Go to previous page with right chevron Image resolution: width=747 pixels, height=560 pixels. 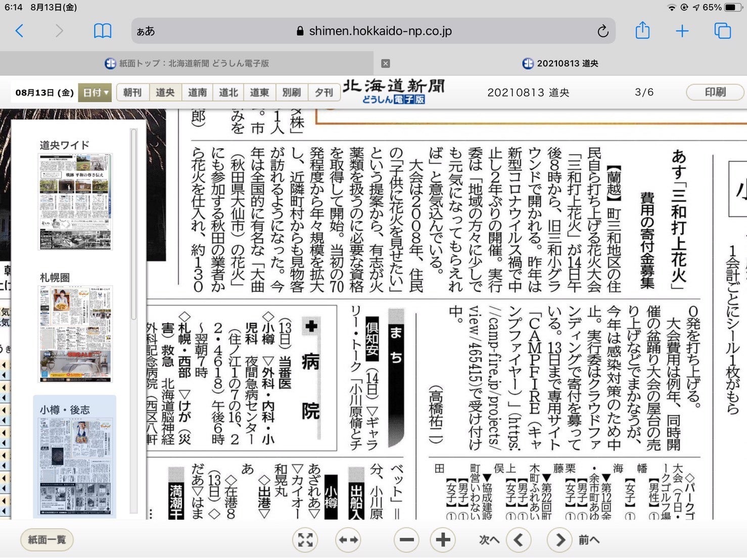(559, 540)
